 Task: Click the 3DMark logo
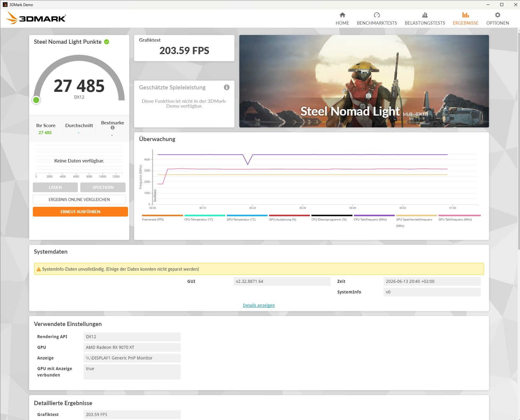(x=36, y=18)
